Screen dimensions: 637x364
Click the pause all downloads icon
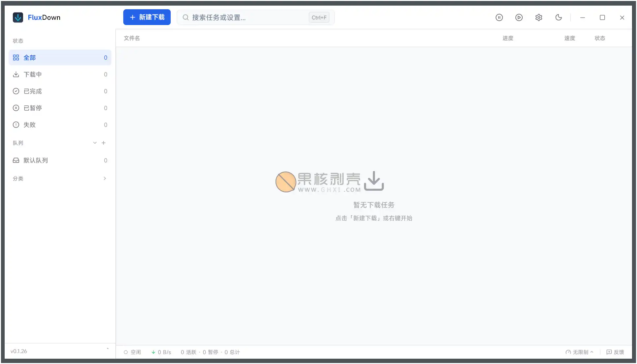point(499,17)
